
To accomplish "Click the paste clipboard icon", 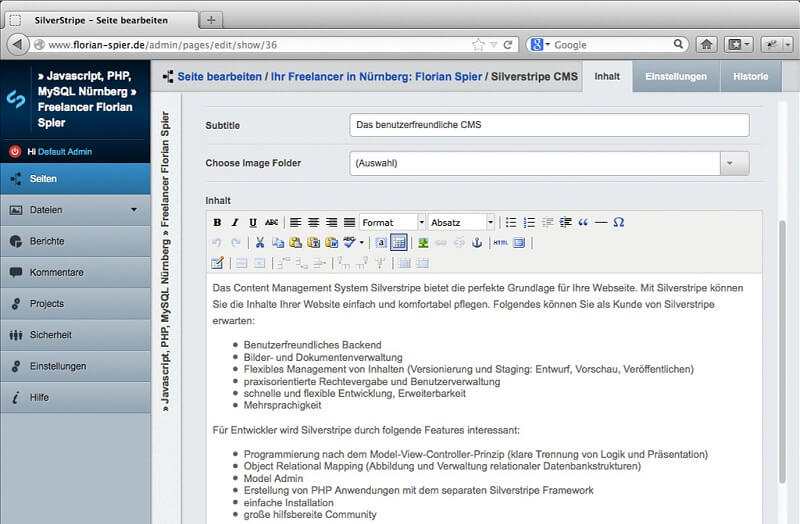I will tap(295, 243).
